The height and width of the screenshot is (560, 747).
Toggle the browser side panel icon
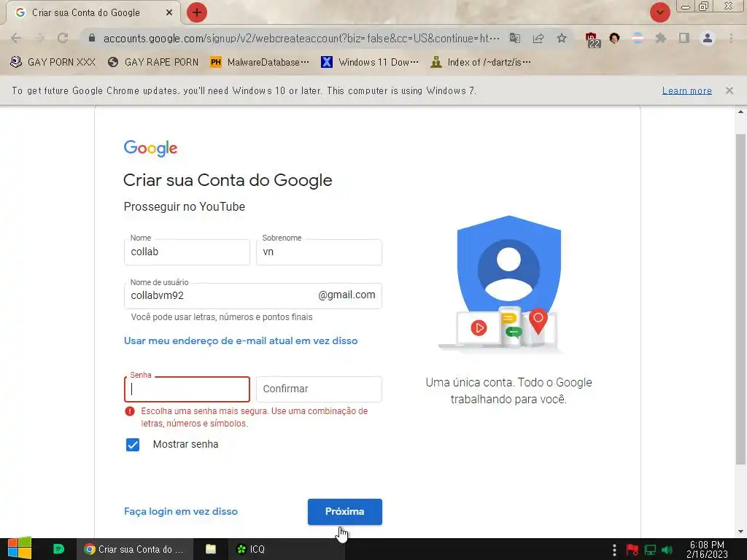click(684, 38)
